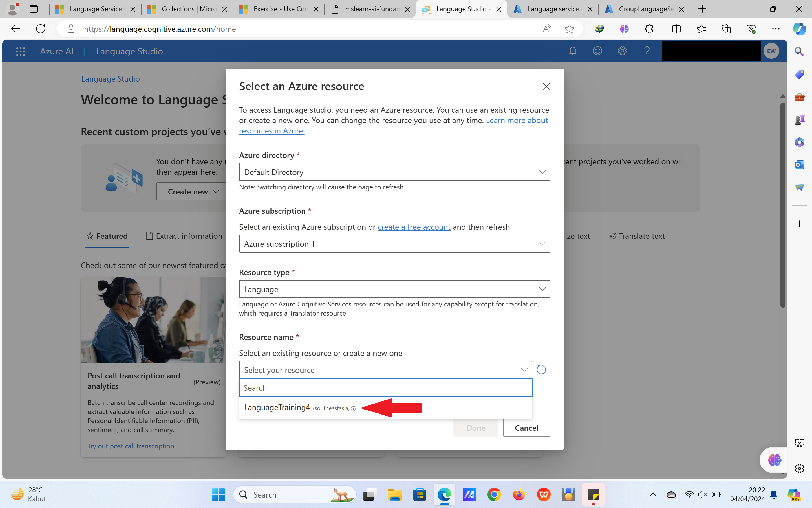
Task: Select the Featured tab
Action: [x=107, y=236]
